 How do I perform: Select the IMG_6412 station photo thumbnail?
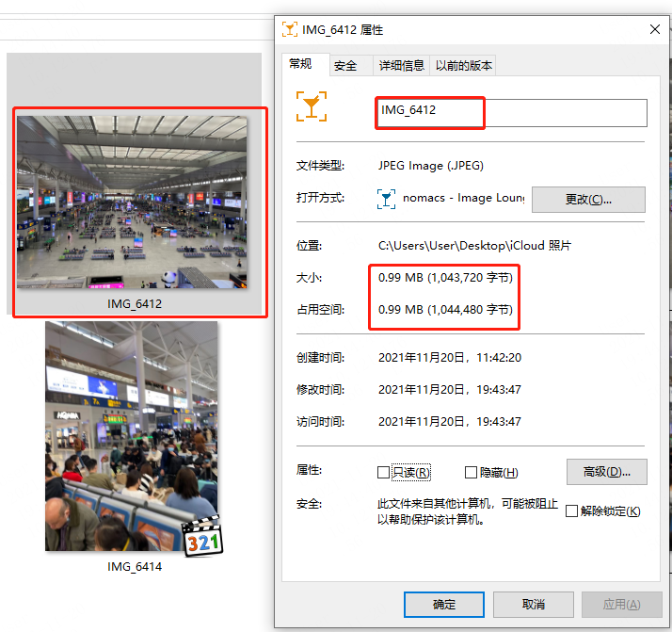pyautogui.click(x=132, y=202)
